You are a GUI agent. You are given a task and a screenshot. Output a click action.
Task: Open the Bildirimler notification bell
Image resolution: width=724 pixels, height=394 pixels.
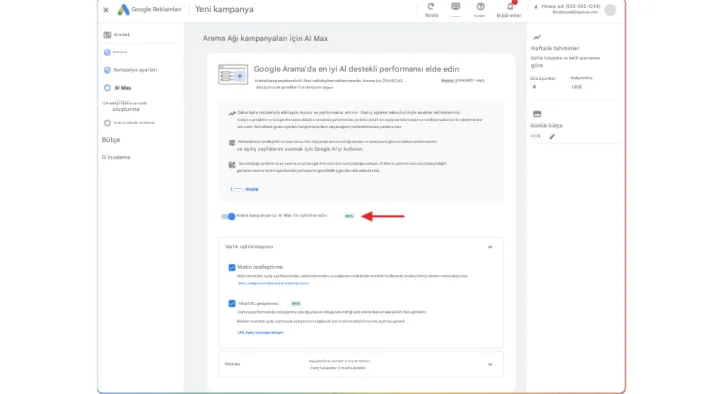510,6
